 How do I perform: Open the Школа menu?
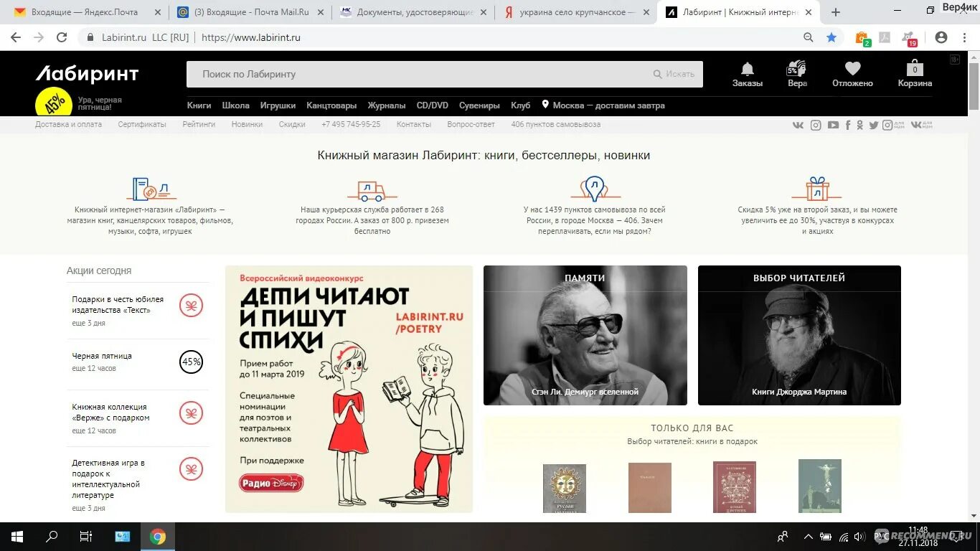[235, 105]
